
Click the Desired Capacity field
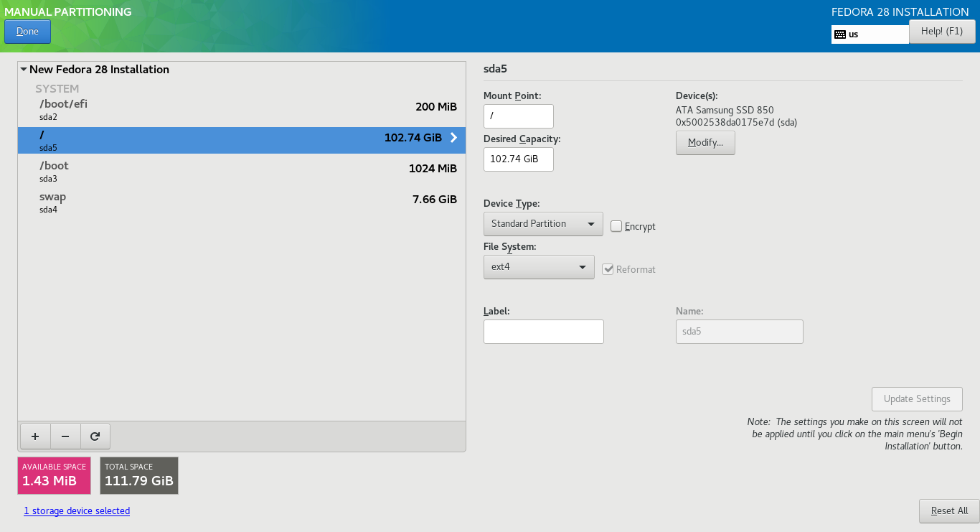pyautogui.click(x=519, y=159)
